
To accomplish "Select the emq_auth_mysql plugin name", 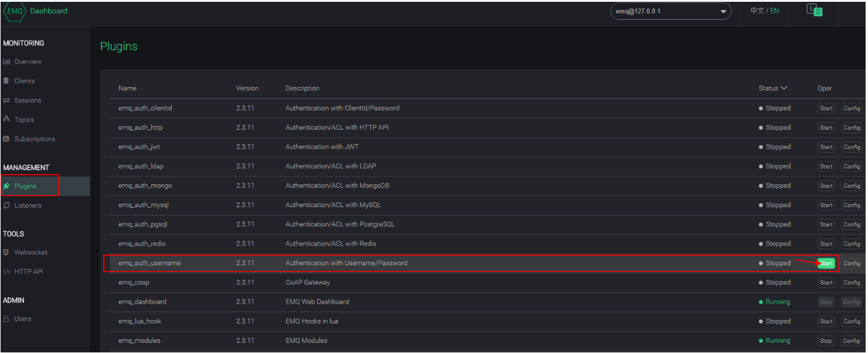I will (144, 205).
